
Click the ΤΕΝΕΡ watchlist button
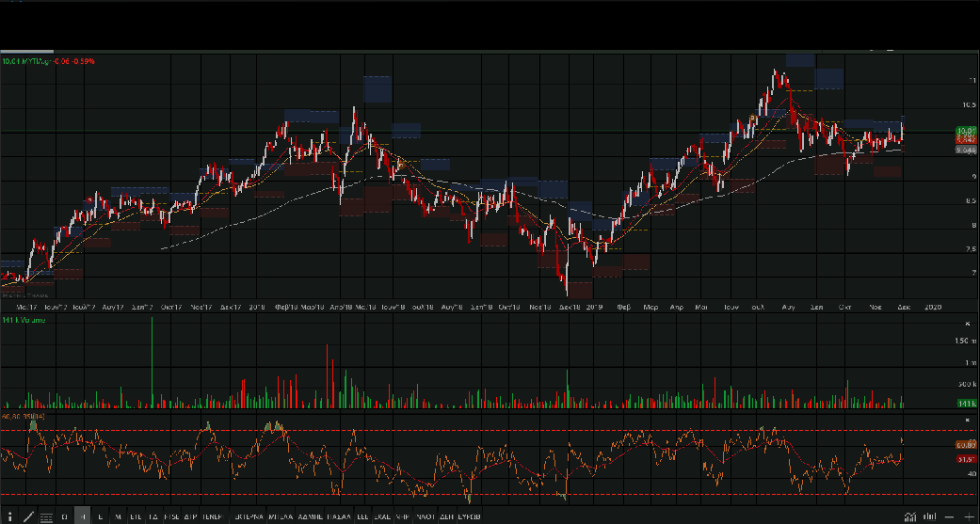(x=213, y=516)
